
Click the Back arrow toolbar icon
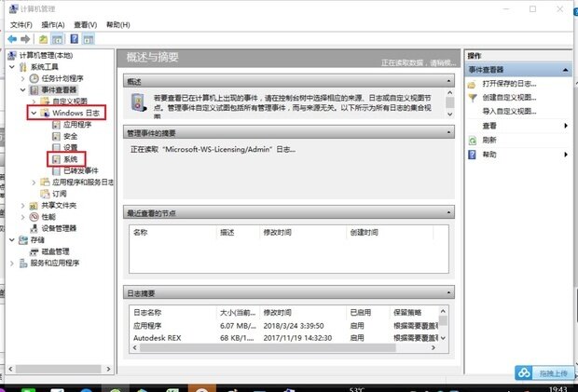[x=12, y=39]
